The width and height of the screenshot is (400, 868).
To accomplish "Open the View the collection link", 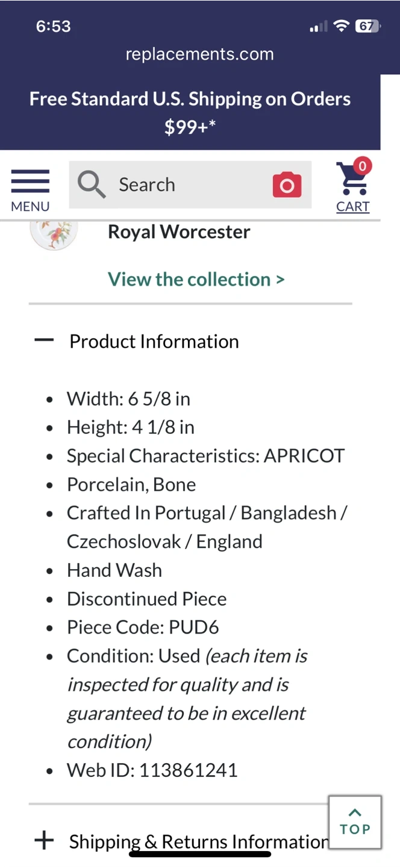I will pos(196,279).
